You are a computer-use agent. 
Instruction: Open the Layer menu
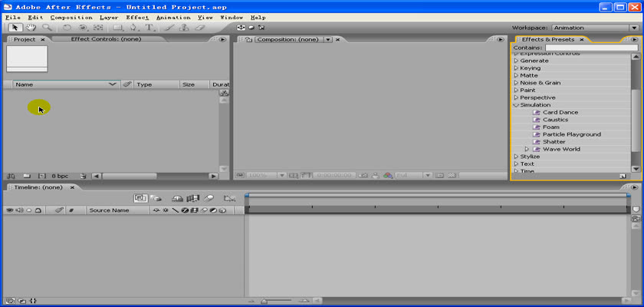point(109,17)
